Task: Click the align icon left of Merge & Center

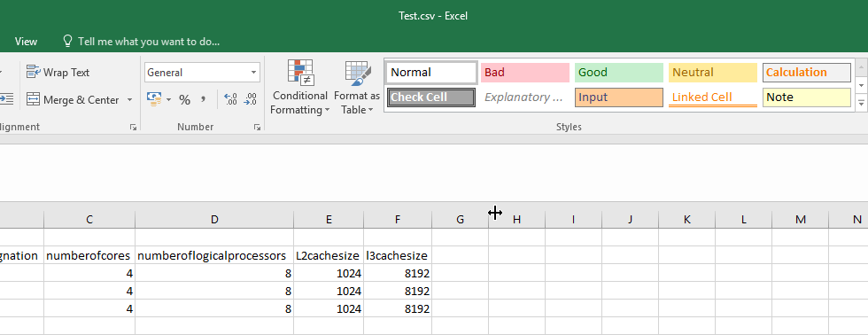Action: (x=7, y=99)
